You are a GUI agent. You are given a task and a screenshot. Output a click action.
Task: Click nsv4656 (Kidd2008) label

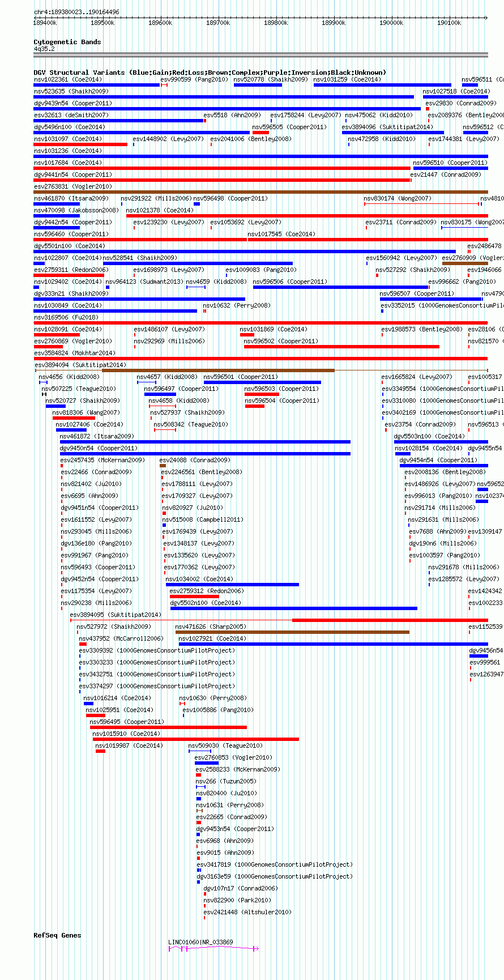(69, 377)
